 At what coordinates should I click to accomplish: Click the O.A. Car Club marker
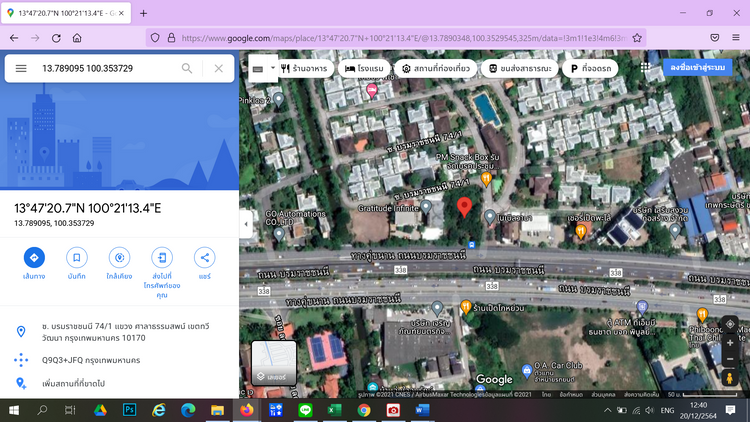[x=527, y=370]
